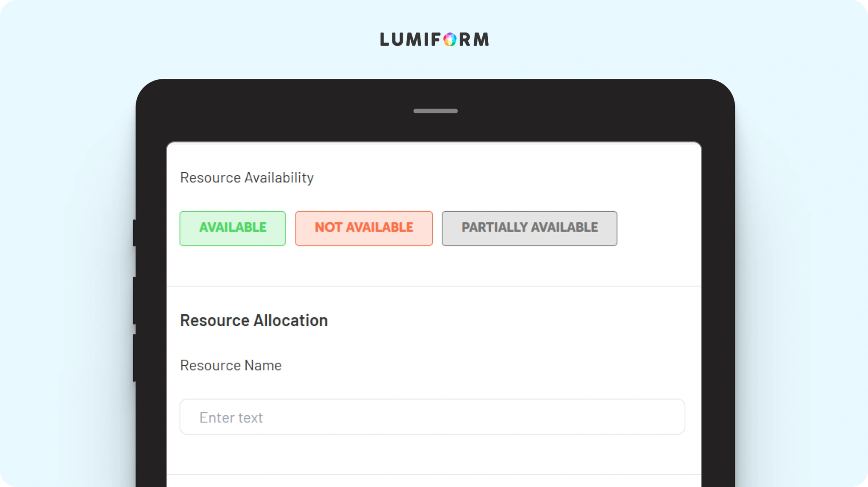
Task: Choose NOT AVAILABLE for resource availability
Action: [364, 228]
